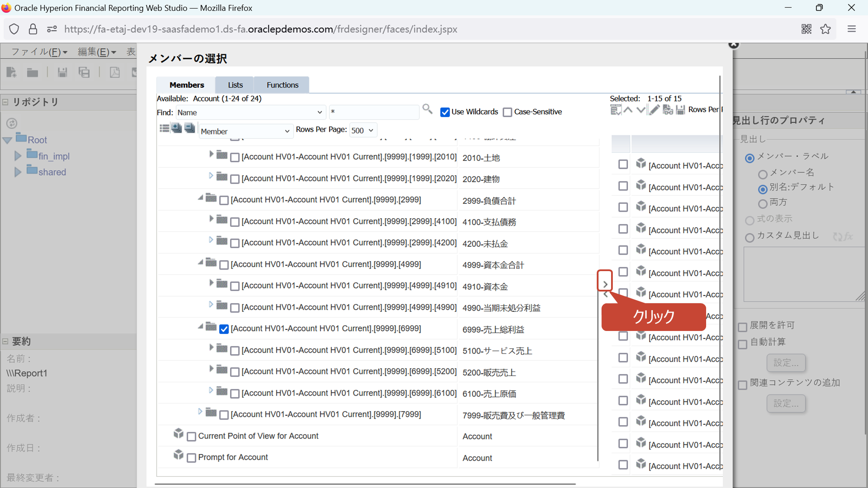Image resolution: width=868 pixels, height=488 pixels.
Task: Click the wildcard search text field
Action: [374, 112]
